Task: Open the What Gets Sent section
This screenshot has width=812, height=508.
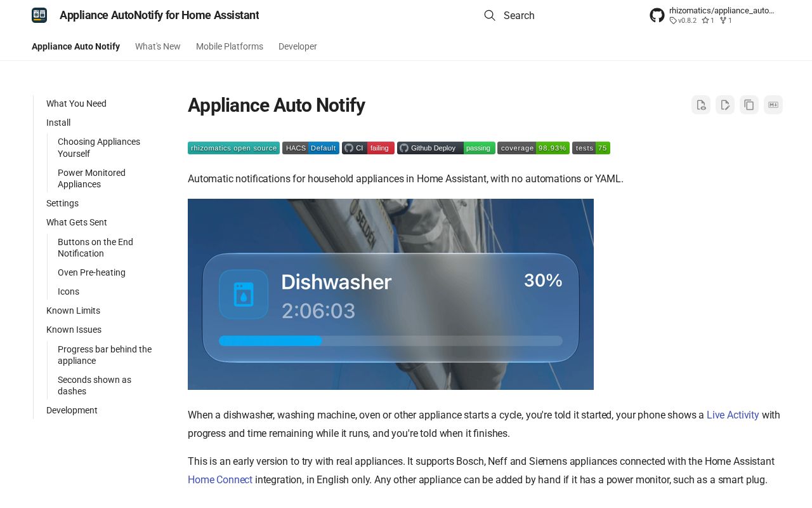Action: click(77, 222)
